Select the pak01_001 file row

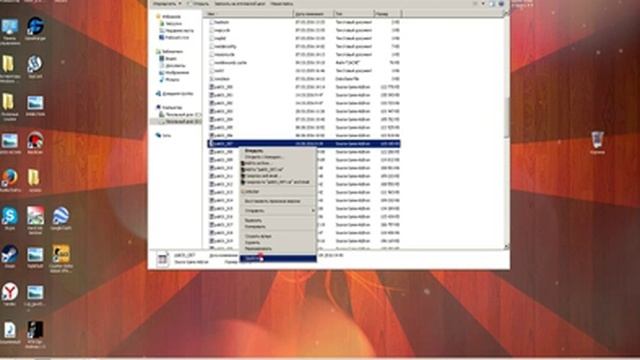pyautogui.click(x=304, y=95)
